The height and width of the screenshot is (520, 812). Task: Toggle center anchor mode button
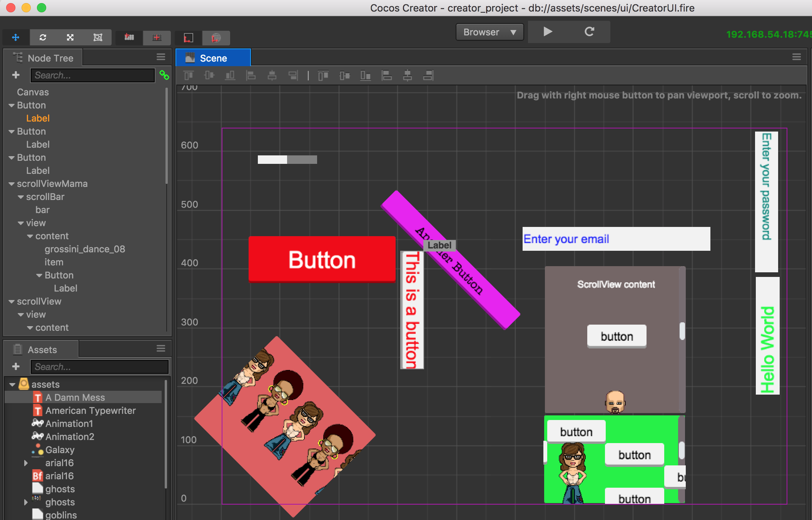[x=157, y=37]
